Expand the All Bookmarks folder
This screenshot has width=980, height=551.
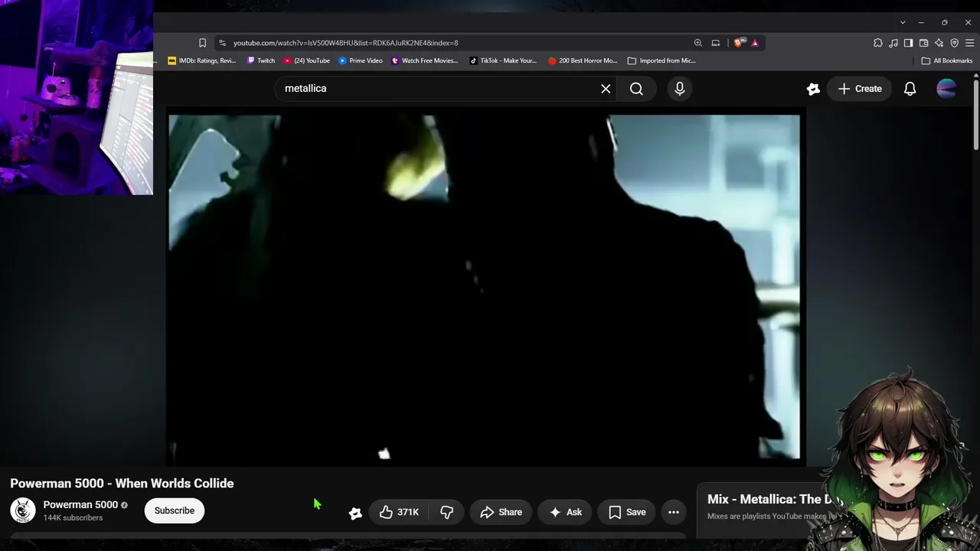tap(947, 60)
